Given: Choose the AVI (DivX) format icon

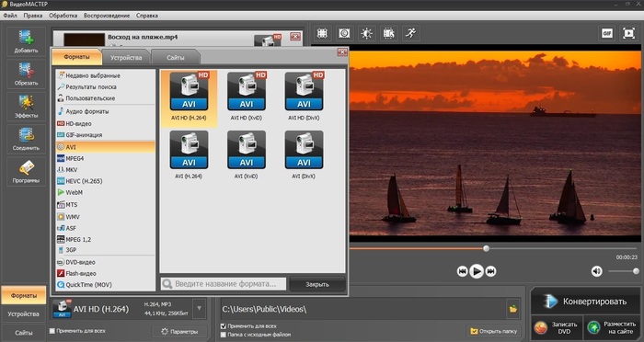Looking at the screenshot, I should [x=304, y=150].
